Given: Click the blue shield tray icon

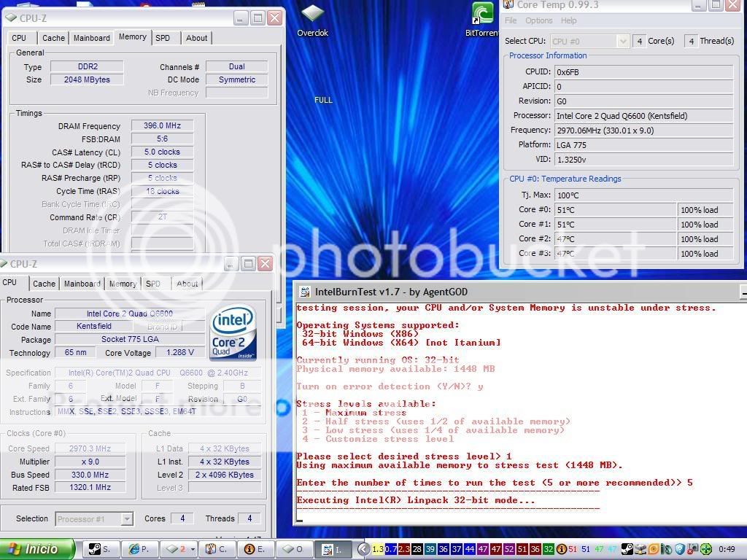Looking at the screenshot, I should 680,549.
